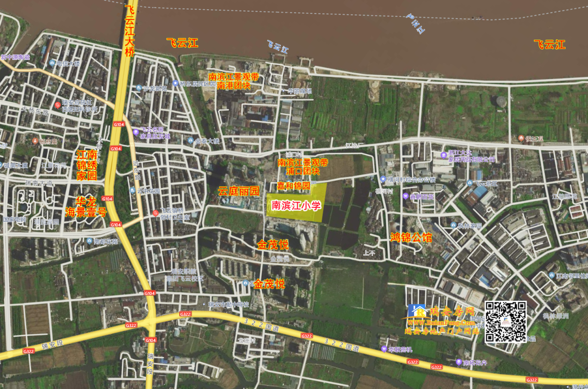Open the www.RuianFang.com website link
The height and width of the screenshot is (389, 588).
(438, 323)
